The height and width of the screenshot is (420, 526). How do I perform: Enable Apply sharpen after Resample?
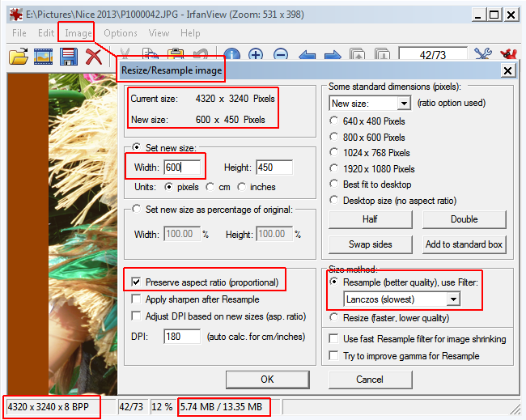click(x=137, y=299)
